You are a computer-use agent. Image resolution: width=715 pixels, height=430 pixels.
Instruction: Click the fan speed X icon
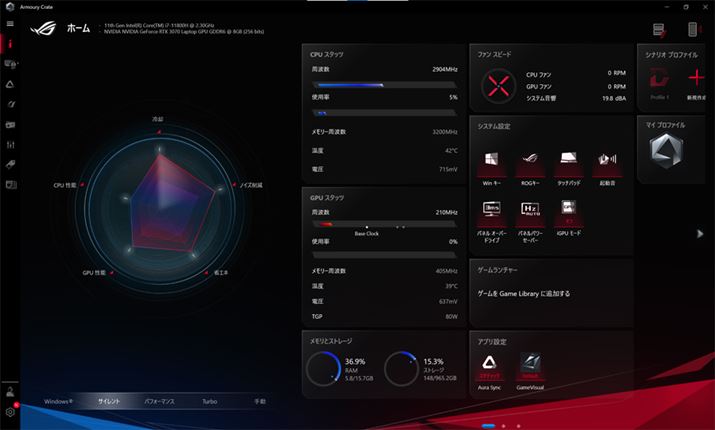point(497,85)
